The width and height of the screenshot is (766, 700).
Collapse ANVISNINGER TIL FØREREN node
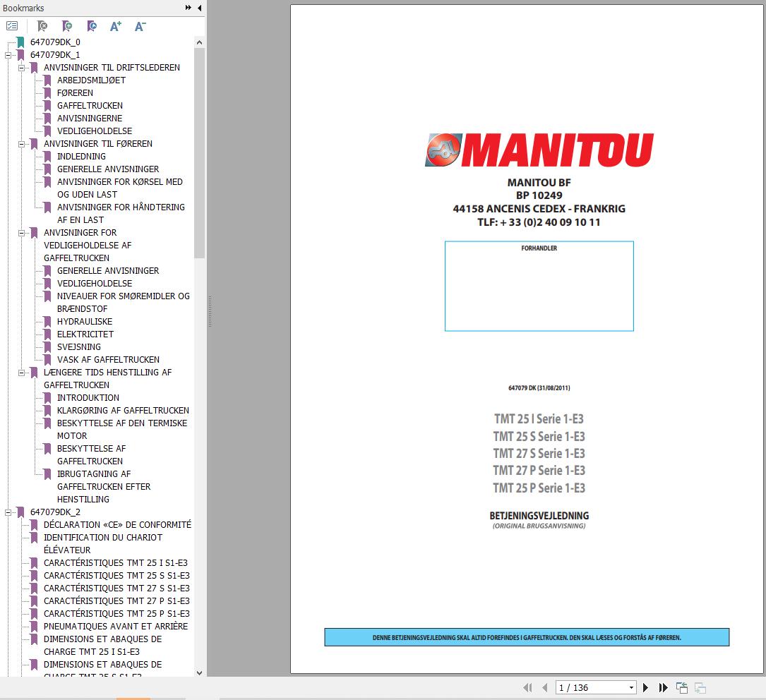tap(21, 144)
